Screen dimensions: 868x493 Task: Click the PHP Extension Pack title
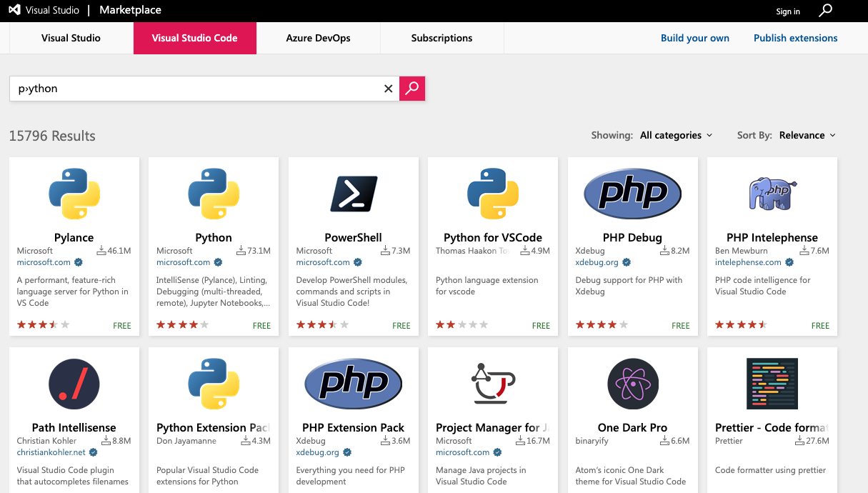click(354, 427)
